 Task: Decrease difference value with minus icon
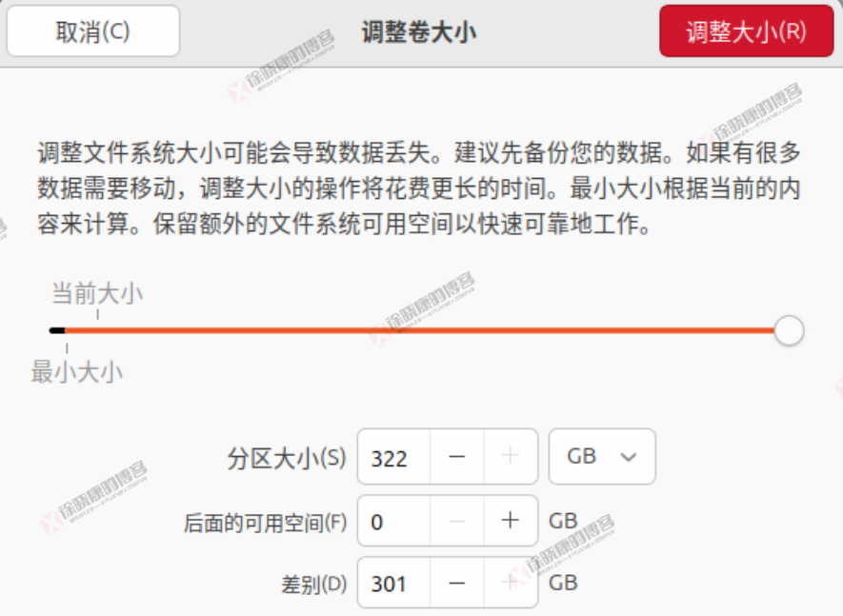[x=456, y=583]
